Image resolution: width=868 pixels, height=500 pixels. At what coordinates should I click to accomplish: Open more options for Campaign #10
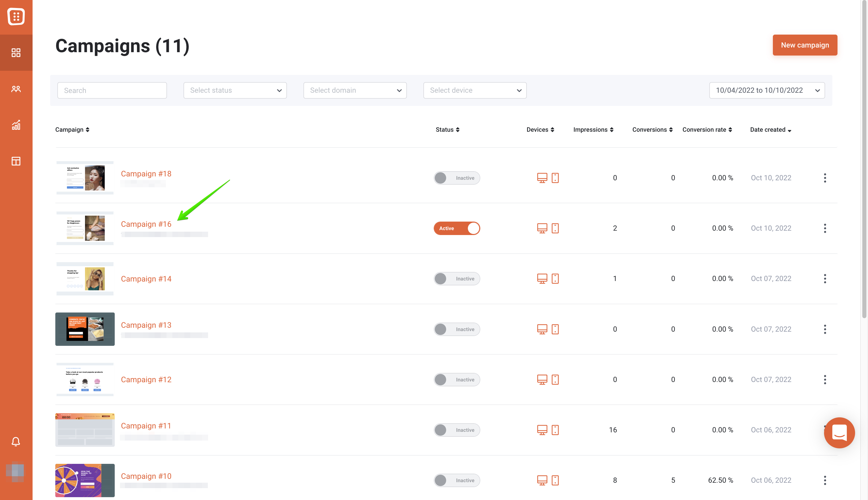click(x=825, y=480)
